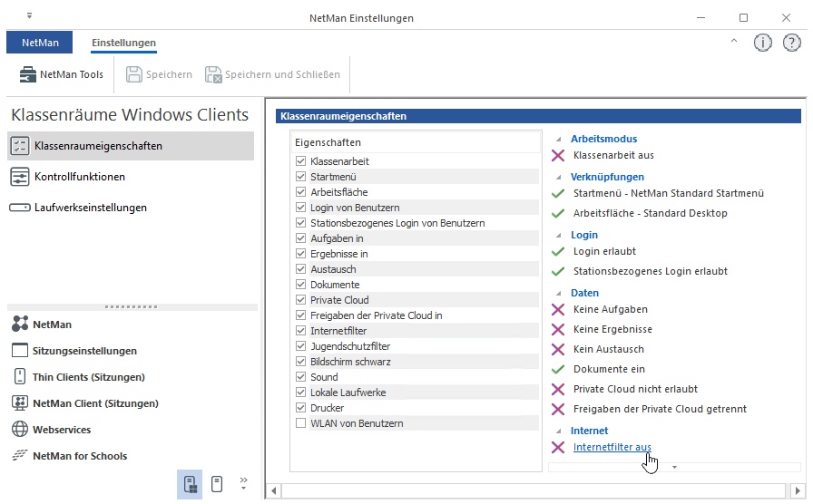Click the Eigenschaften column header
This screenshot has width=813, height=504.
416,142
